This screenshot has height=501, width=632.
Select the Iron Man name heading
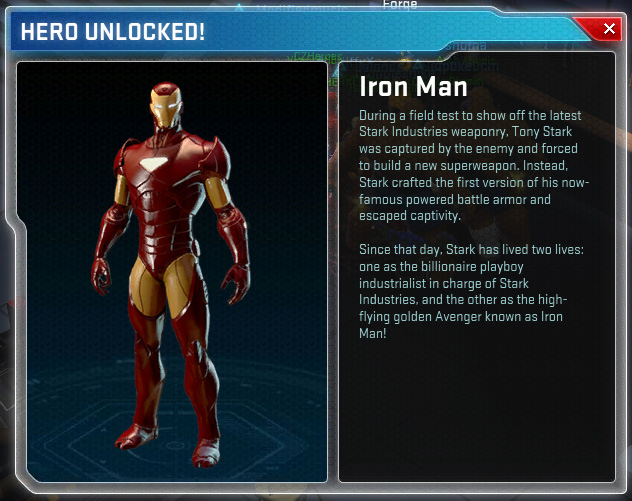click(413, 87)
